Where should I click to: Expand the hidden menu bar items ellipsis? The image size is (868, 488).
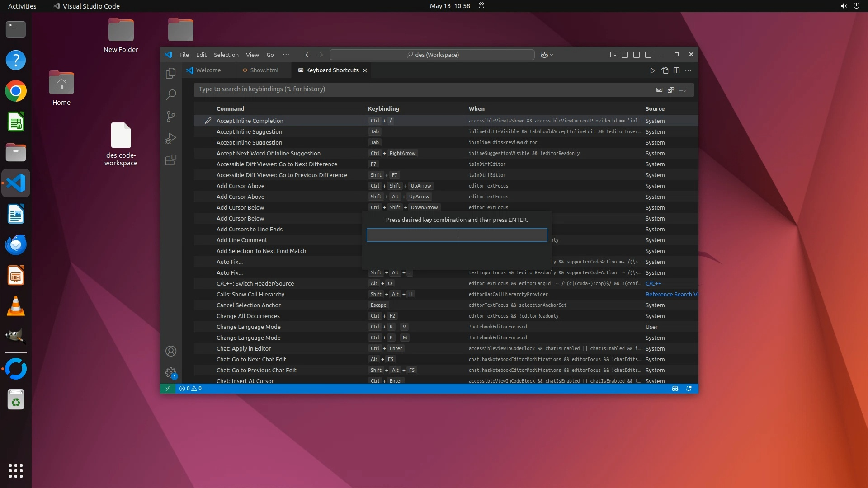point(286,55)
